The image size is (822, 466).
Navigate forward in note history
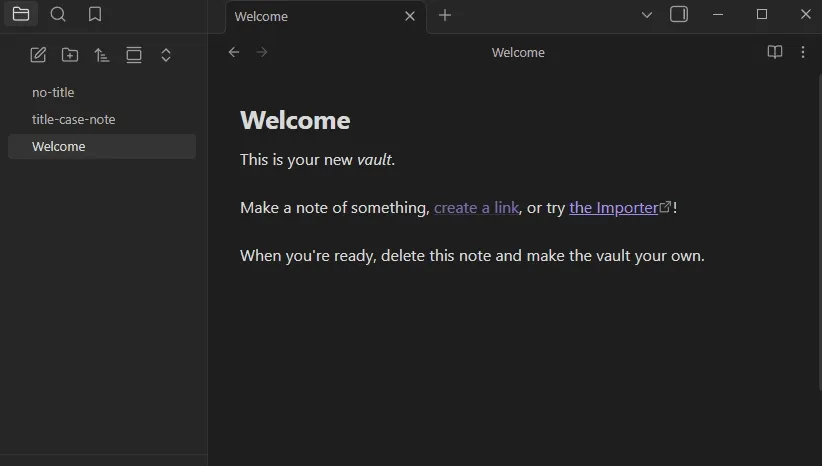click(262, 52)
